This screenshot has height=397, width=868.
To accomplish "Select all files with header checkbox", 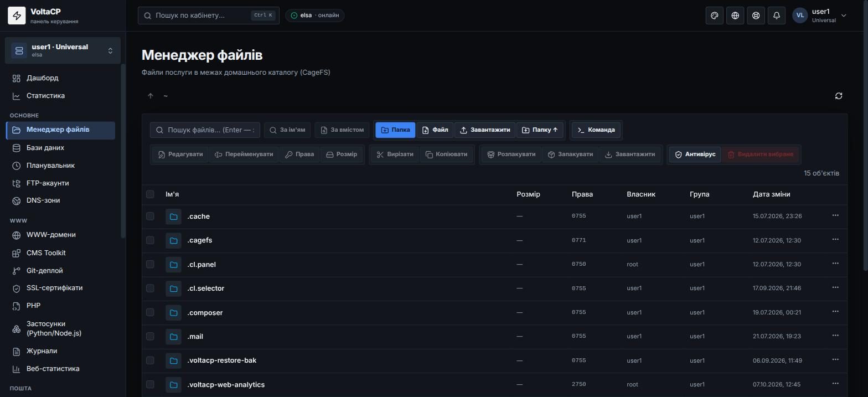I will pyautogui.click(x=150, y=194).
